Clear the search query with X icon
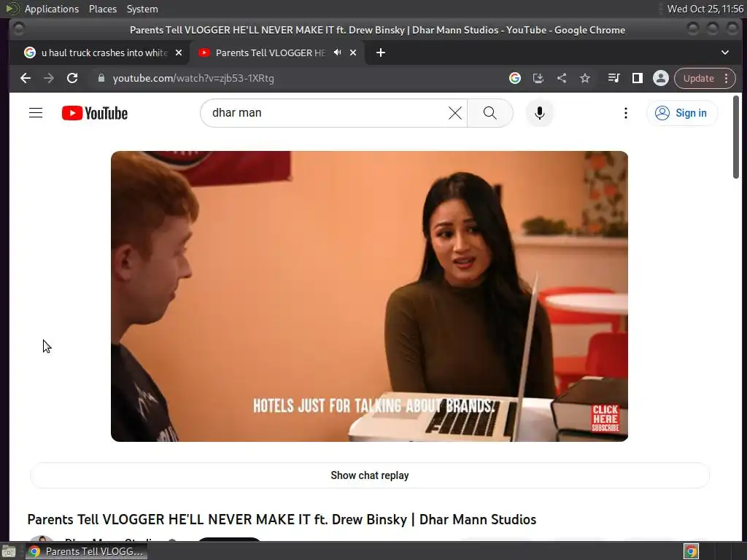Viewport: 747px width, 560px height. tap(455, 113)
